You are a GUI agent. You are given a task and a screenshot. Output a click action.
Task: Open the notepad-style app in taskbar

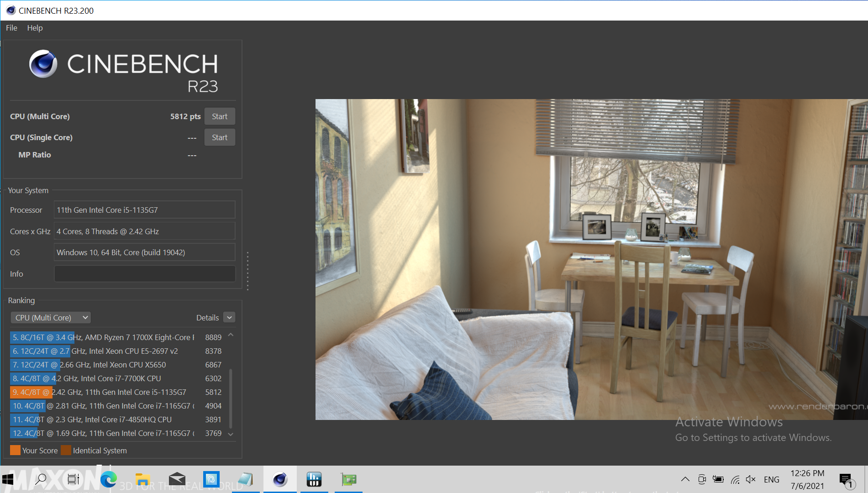click(x=245, y=479)
